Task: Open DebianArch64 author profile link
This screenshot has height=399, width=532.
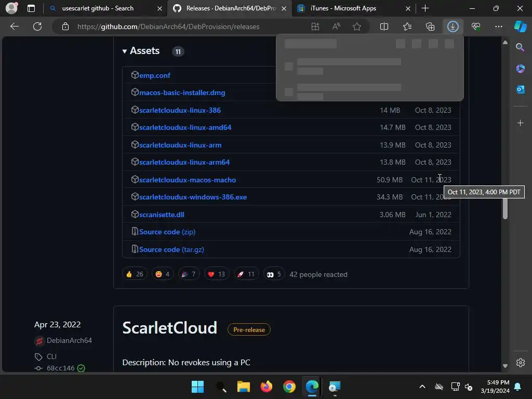Action: click(x=69, y=341)
